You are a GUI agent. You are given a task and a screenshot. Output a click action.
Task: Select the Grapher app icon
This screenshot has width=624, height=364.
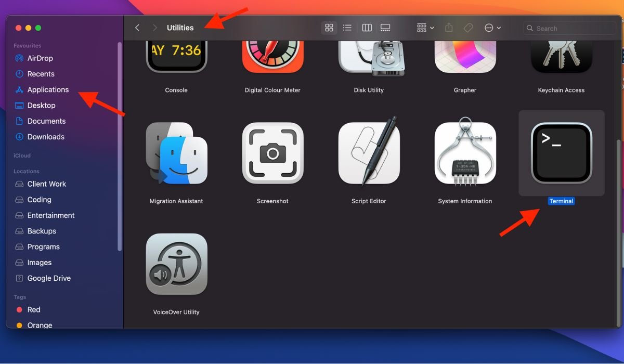465,57
